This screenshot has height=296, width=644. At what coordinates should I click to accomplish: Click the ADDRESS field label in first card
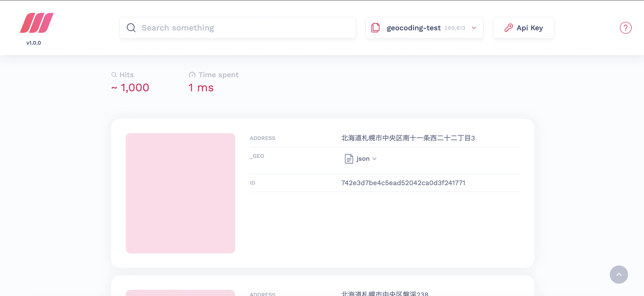[262, 138]
